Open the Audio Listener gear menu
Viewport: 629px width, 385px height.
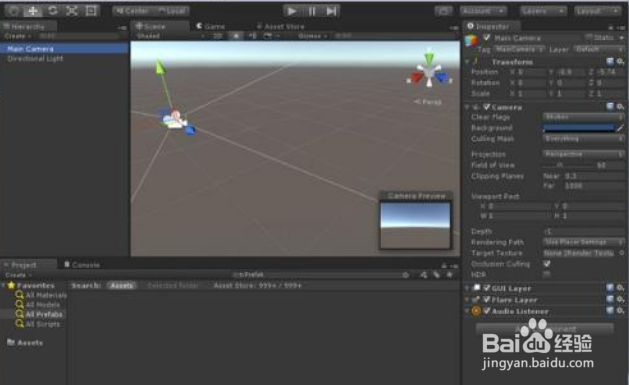click(621, 310)
